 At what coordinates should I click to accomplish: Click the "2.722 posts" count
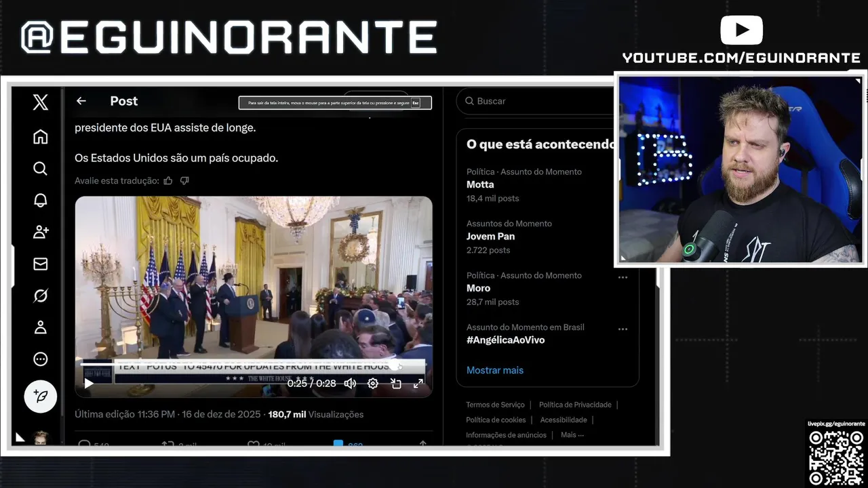point(488,250)
